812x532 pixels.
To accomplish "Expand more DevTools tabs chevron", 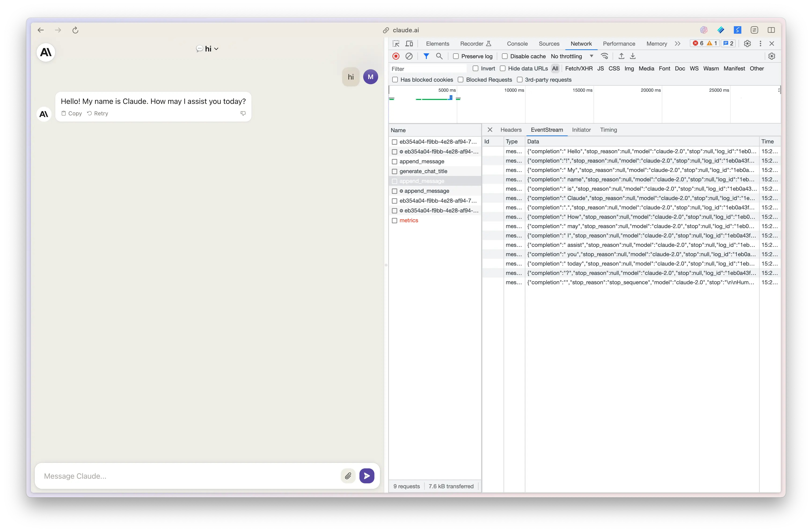I will (678, 44).
